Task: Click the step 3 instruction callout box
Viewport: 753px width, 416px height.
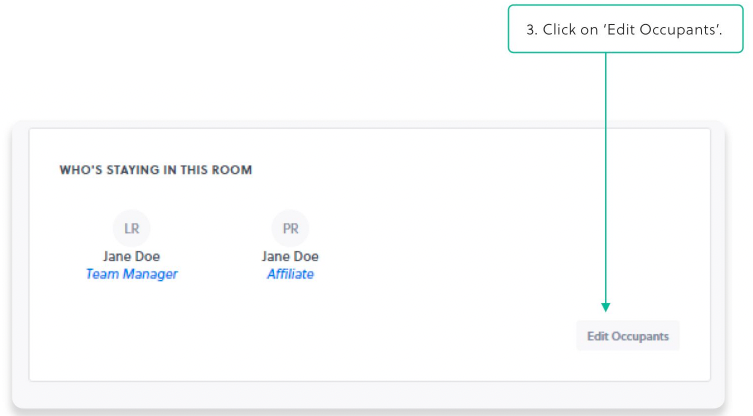Action: tap(625, 29)
